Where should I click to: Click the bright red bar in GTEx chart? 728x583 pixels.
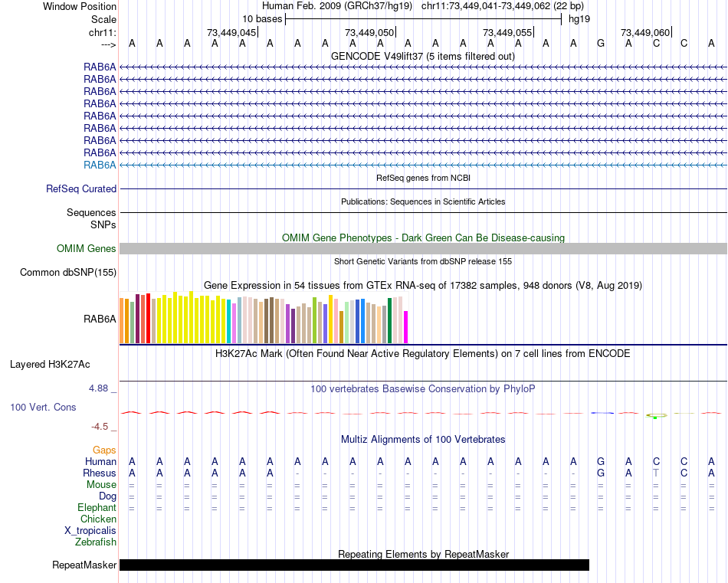pyautogui.click(x=148, y=319)
